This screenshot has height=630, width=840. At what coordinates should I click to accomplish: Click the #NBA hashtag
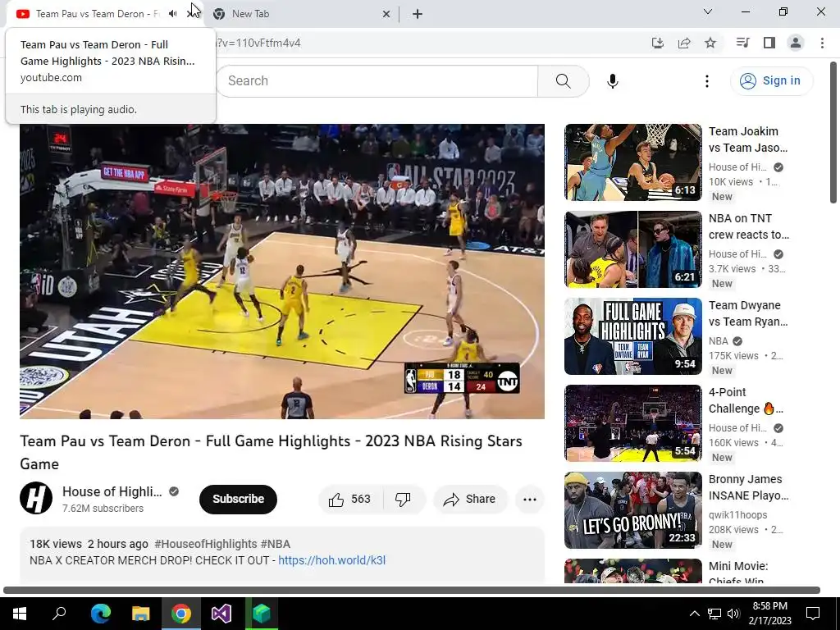click(x=276, y=544)
